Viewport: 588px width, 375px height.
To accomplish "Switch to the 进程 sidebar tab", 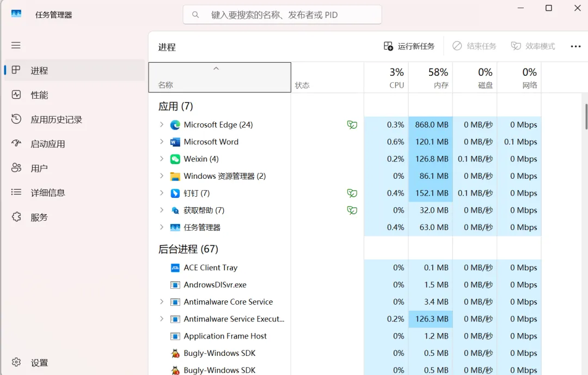I will coord(75,70).
